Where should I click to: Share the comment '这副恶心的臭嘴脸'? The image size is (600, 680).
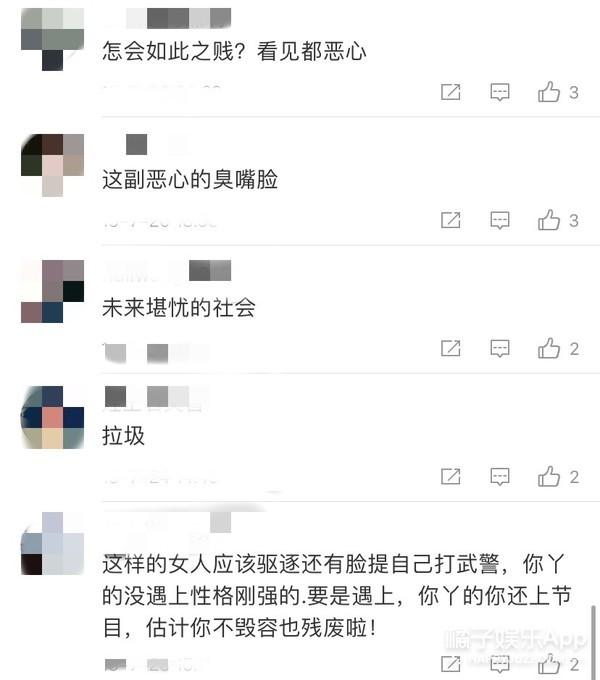click(450, 220)
